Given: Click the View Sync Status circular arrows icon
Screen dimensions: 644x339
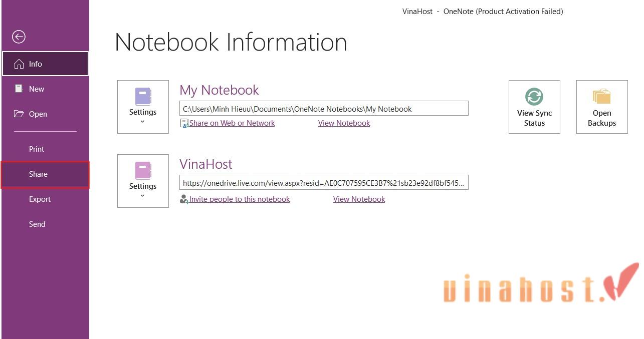Looking at the screenshot, I should click(x=534, y=97).
